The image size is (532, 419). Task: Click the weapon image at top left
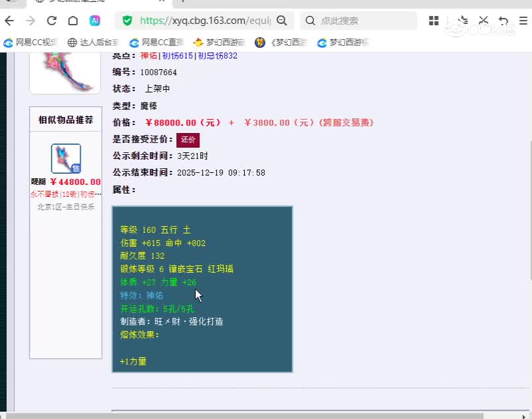click(x=63, y=70)
